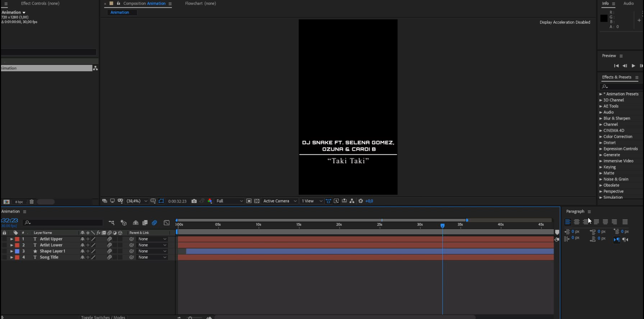
Task: Open the composition flowchart icon in viewer
Action: (x=352, y=201)
